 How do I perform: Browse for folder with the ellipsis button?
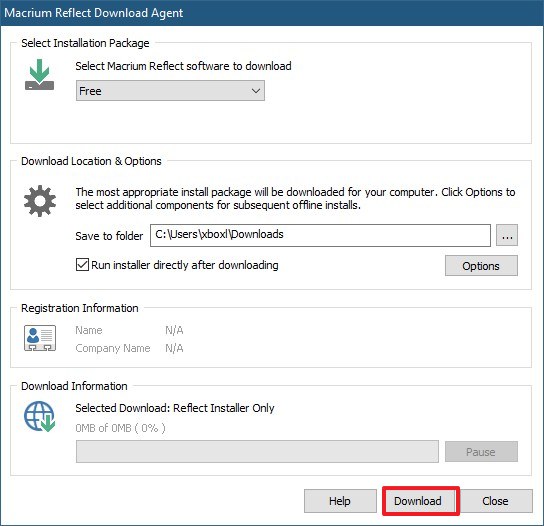507,235
